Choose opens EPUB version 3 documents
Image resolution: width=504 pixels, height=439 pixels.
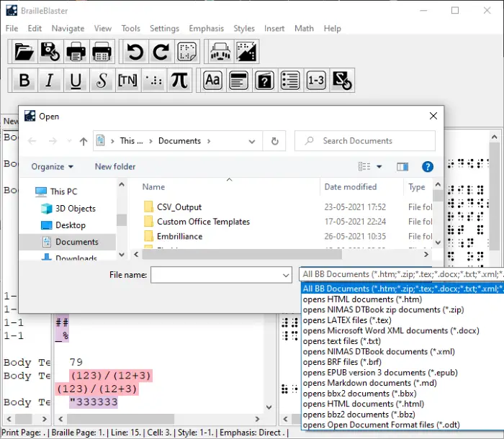pyautogui.click(x=380, y=373)
